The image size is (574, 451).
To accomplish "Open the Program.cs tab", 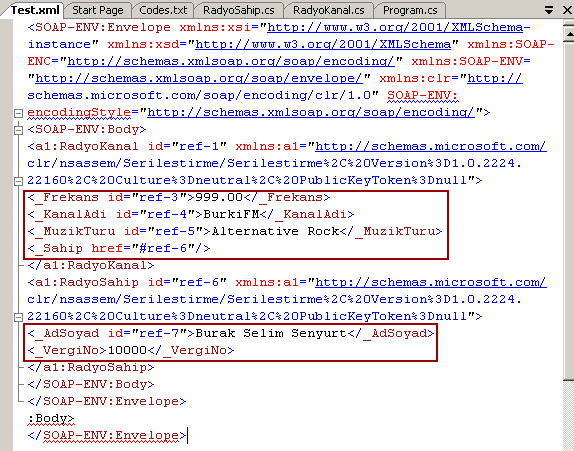I will (410, 10).
